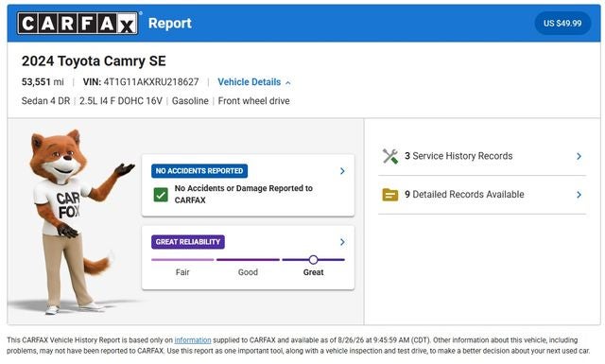Click the Sedan 4 DR body text
Image resolution: width=605 pixels, height=364 pixels.
[45, 101]
